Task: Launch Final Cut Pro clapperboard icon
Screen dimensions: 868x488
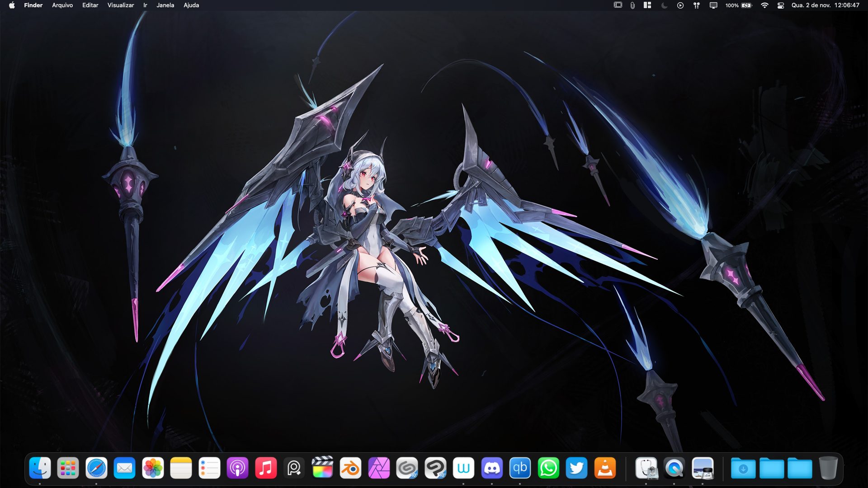Action: [322, 468]
